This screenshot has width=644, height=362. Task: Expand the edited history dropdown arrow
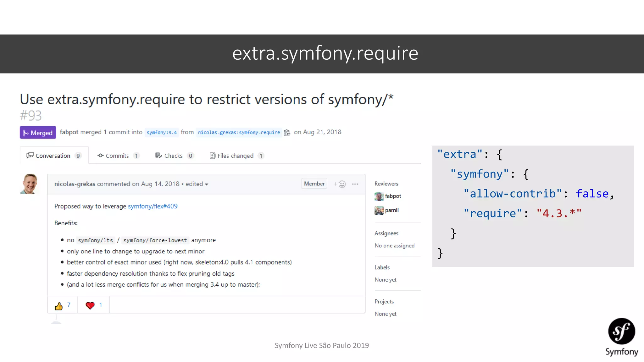pyautogui.click(x=207, y=184)
